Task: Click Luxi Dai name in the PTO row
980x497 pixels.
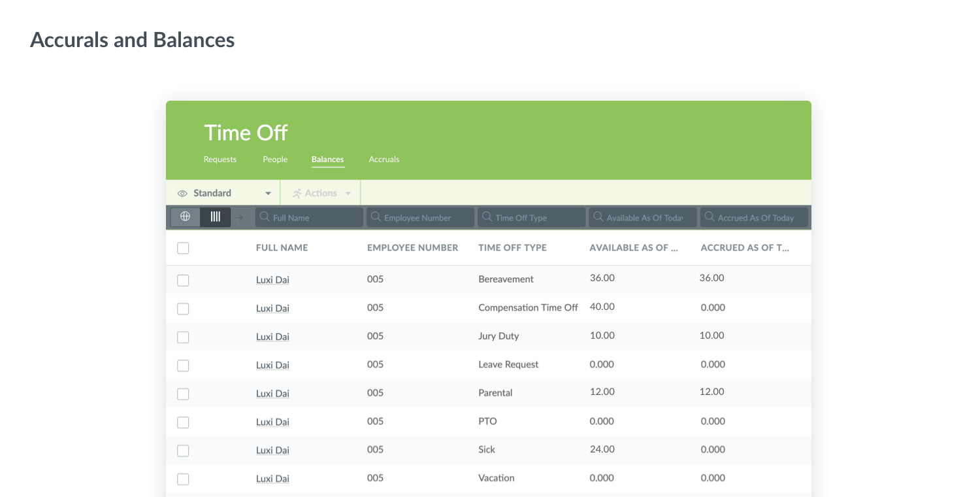Action: [x=272, y=422]
